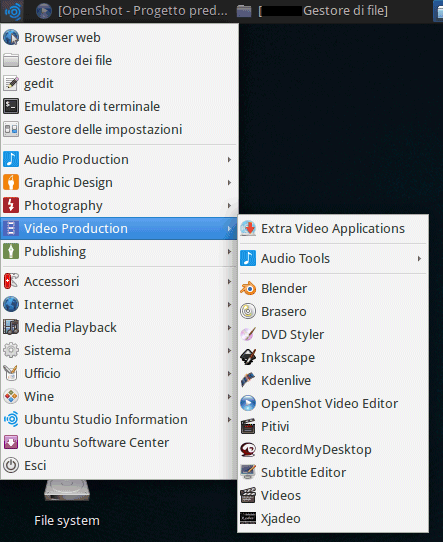
Task: Choose Gestore dei file entry
Action: [119, 60]
